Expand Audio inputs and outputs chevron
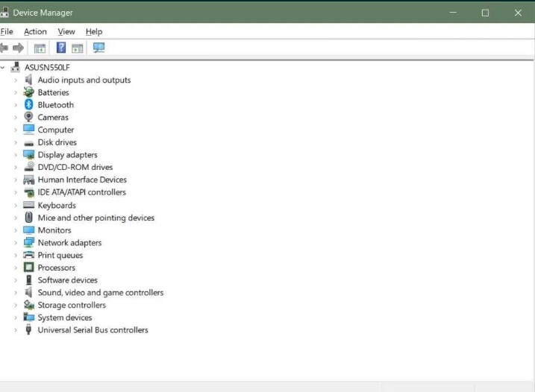Image resolution: width=535 pixels, height=392 pixels. [x=16, y=80]
